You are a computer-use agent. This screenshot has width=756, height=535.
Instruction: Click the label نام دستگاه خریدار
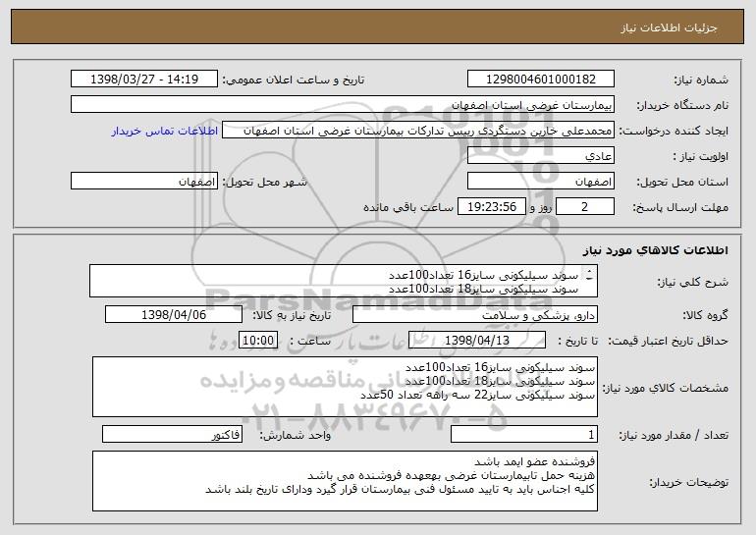[x=682, y=105]
